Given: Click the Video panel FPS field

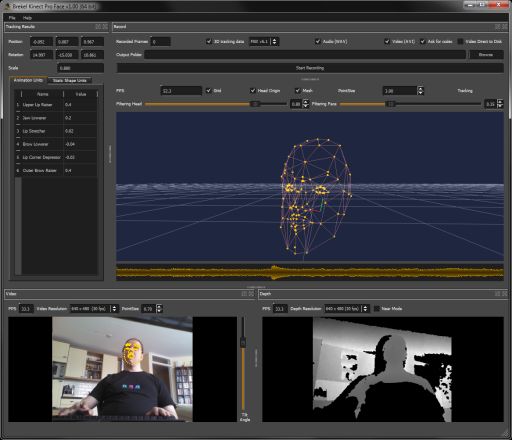Looking at the screenshot, I should click(26, 309).
